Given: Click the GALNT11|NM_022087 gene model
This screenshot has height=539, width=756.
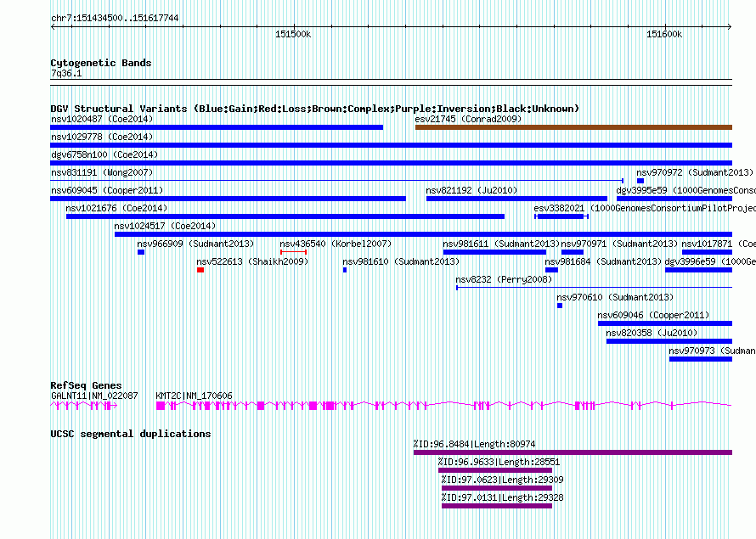Looking at the screenshot, I should click(84, 406).
